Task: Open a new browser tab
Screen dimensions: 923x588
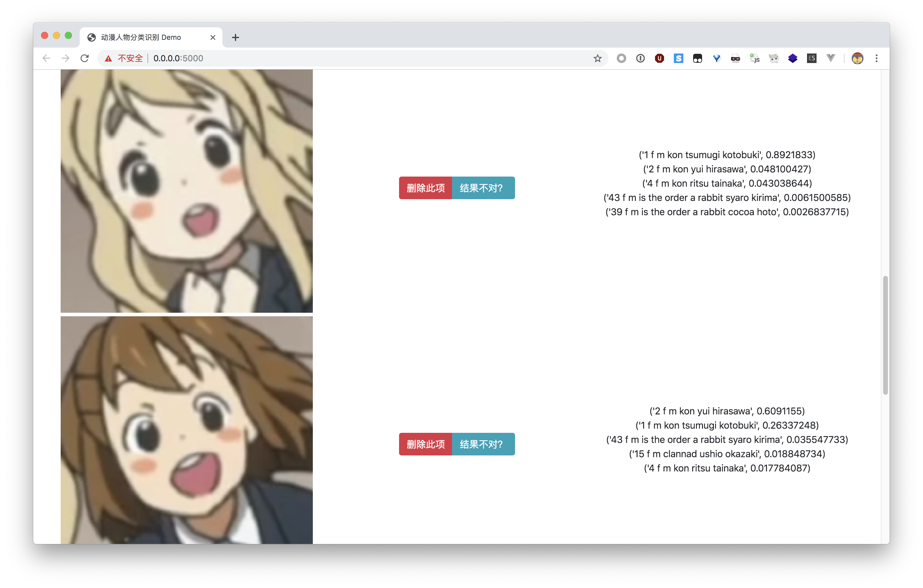Action: point(235,37)
